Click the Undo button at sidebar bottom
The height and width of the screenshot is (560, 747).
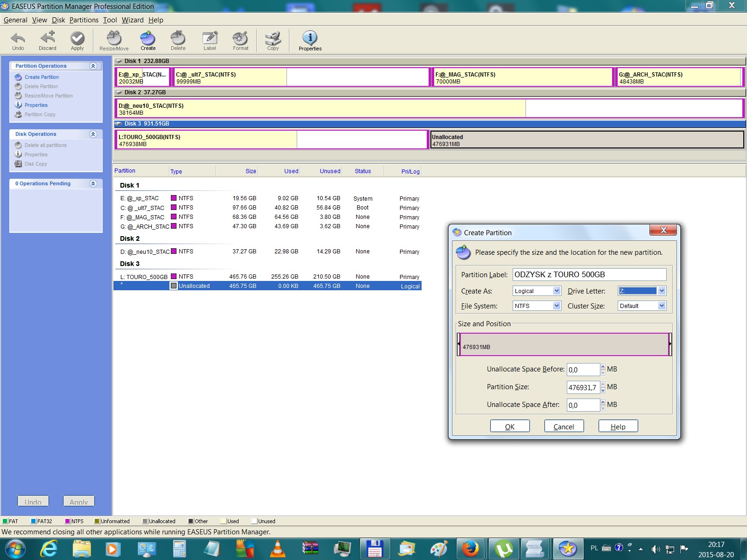click(33, 501)
